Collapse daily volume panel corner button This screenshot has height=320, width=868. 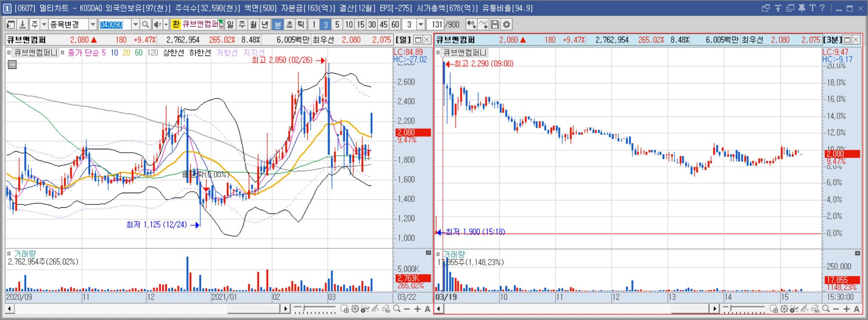coord(428,253)
